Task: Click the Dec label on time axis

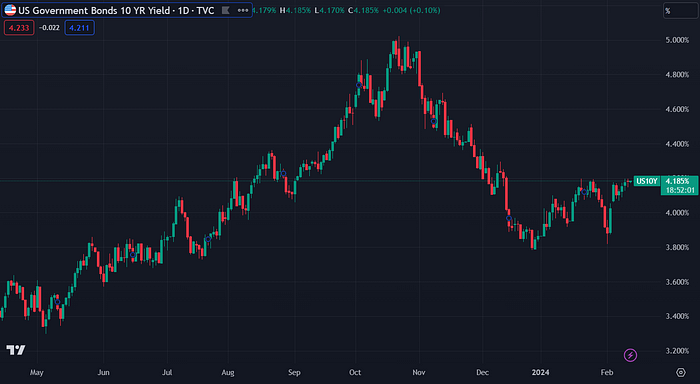Action: point(482,372)
